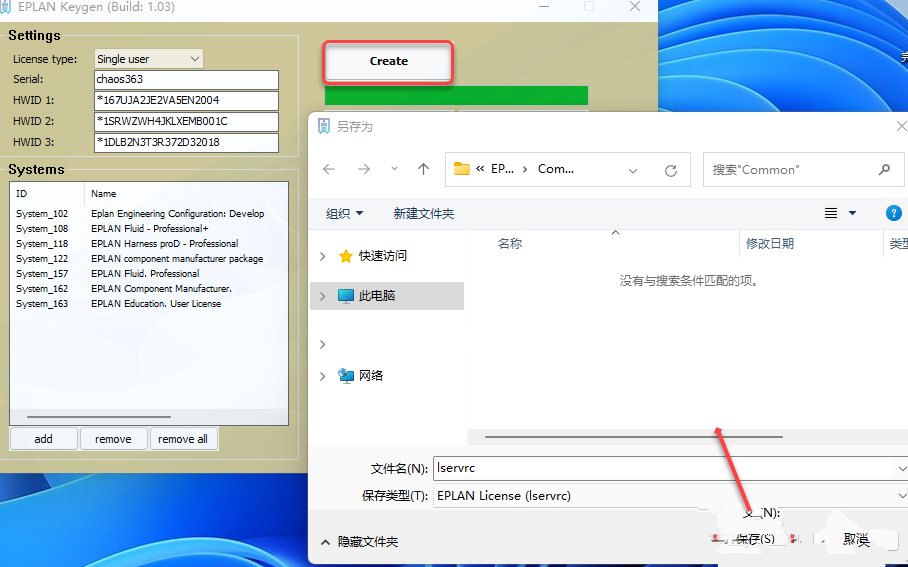Image resolution: width=908 pixels, height=567 pixels.
Task: Click the 取消 cancel button
Action: 856,539
